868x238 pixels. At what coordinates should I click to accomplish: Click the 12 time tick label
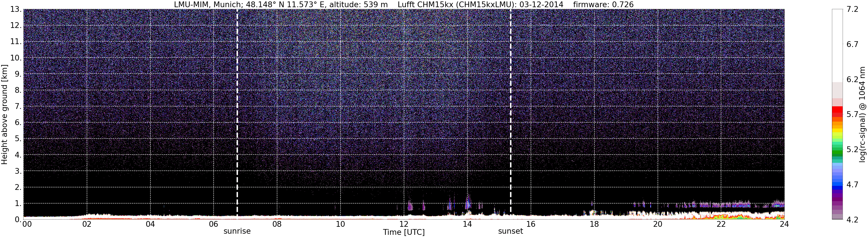(404, 224)
